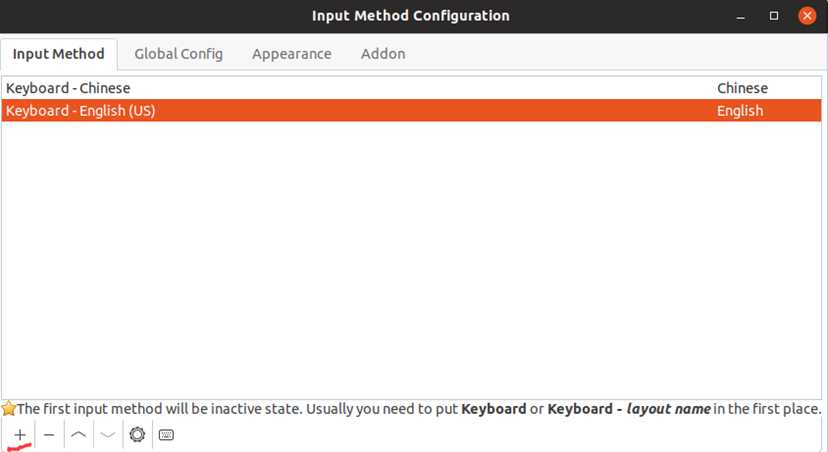Click the English language column cell
The width and height of the screenshot is (828, 452).
click(x=739, y=110)
